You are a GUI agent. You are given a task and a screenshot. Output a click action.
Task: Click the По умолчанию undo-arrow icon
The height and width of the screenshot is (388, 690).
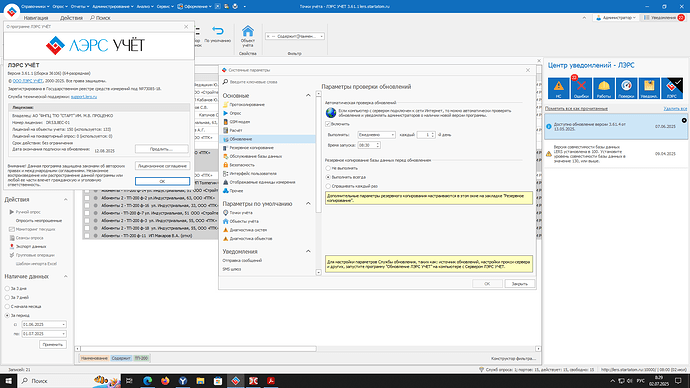[218, 34]
